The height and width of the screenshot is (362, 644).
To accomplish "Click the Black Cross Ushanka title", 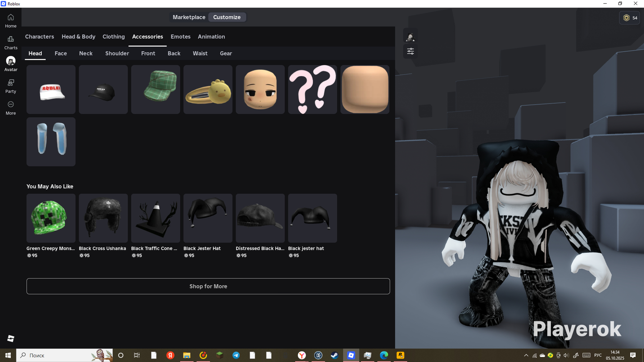I will pyautogui.click(x=103, y=248).
